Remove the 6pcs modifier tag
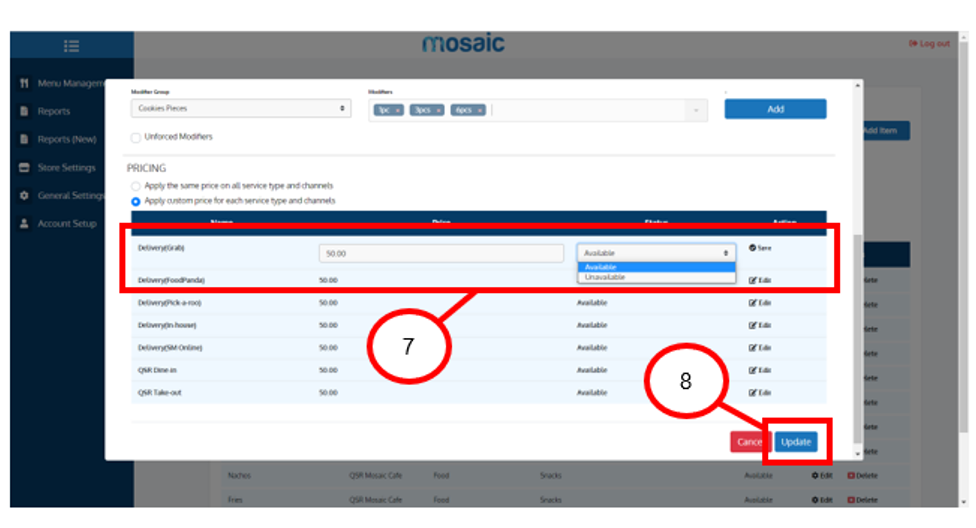Screen dimensions: 976x528 click(480, 110)
